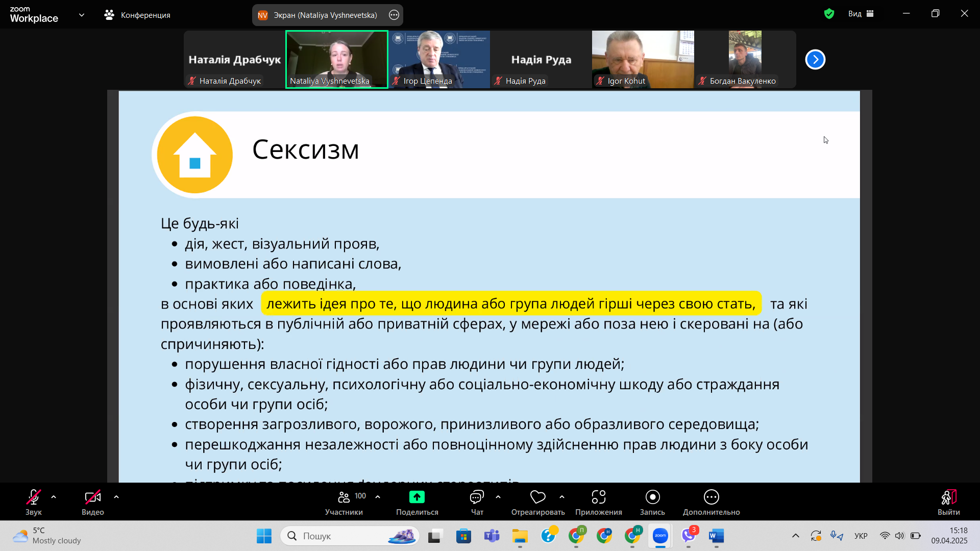This screenshot has height=551, width=980.
Task: Click the green encryption shield icon
Action: pyautogui.click(x=829, y=14)
